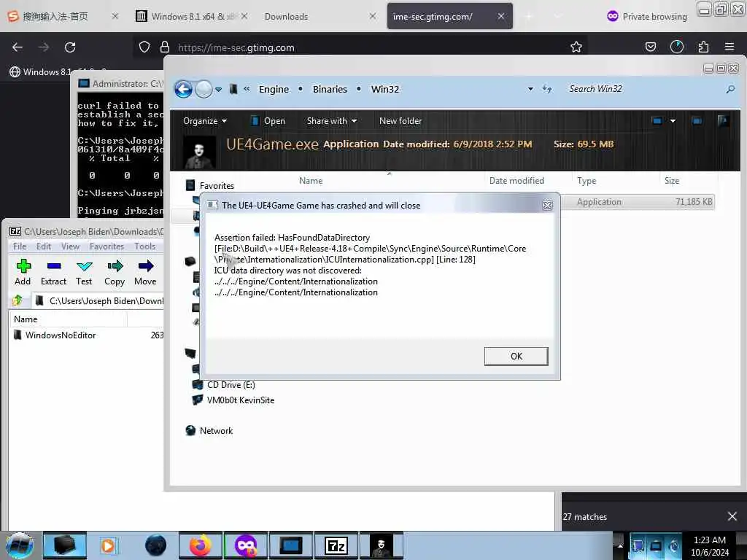The height and width of the screenshot is (560, 747).
Task: Click the Engine breadcrumb in Explorer
Action: (x=274, y=89)
